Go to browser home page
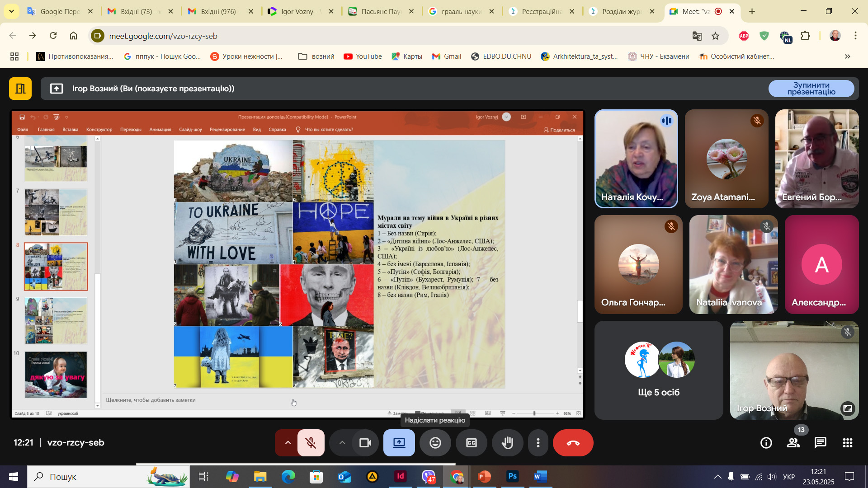 point(74,36)
